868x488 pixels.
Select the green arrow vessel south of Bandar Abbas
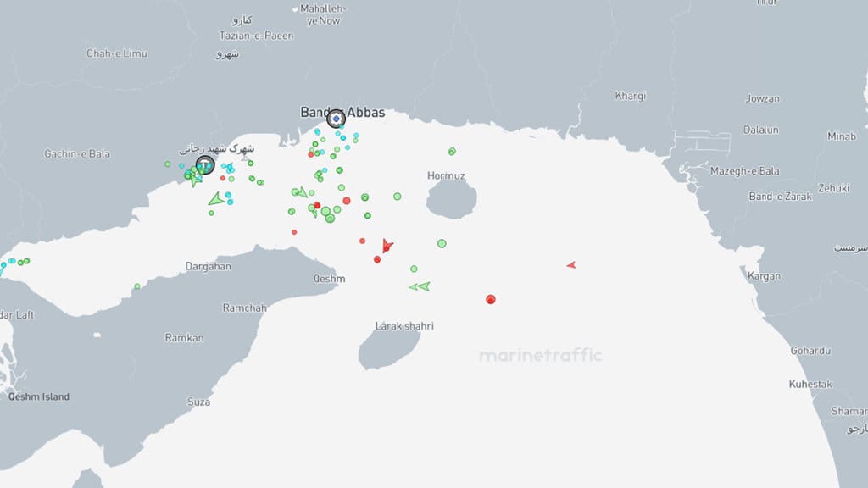(x=302, y=191)
